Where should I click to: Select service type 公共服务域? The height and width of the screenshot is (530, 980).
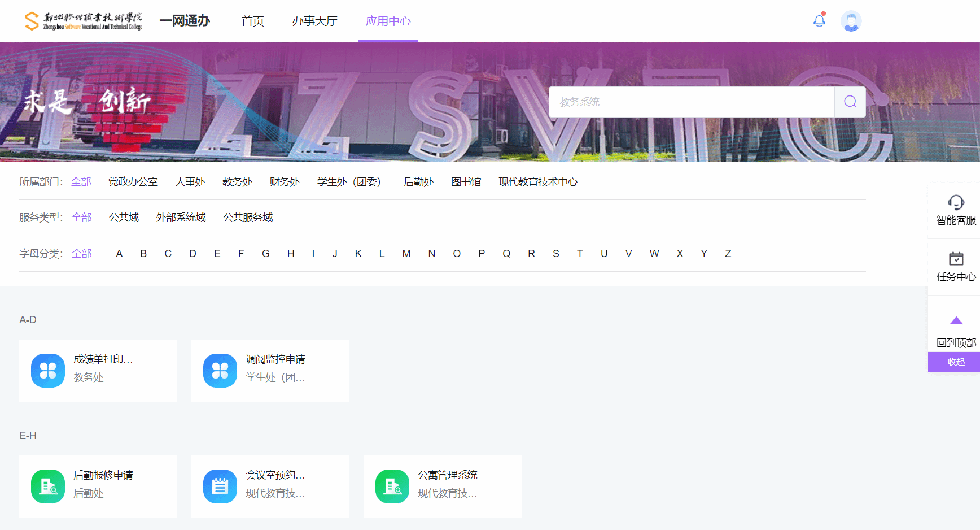[x=248, y=218]
